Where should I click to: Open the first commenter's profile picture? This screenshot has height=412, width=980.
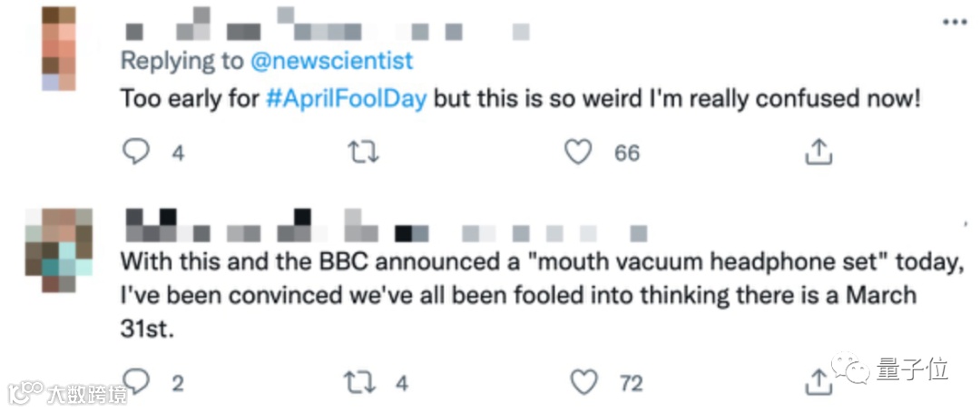click(x=59, y=48)
